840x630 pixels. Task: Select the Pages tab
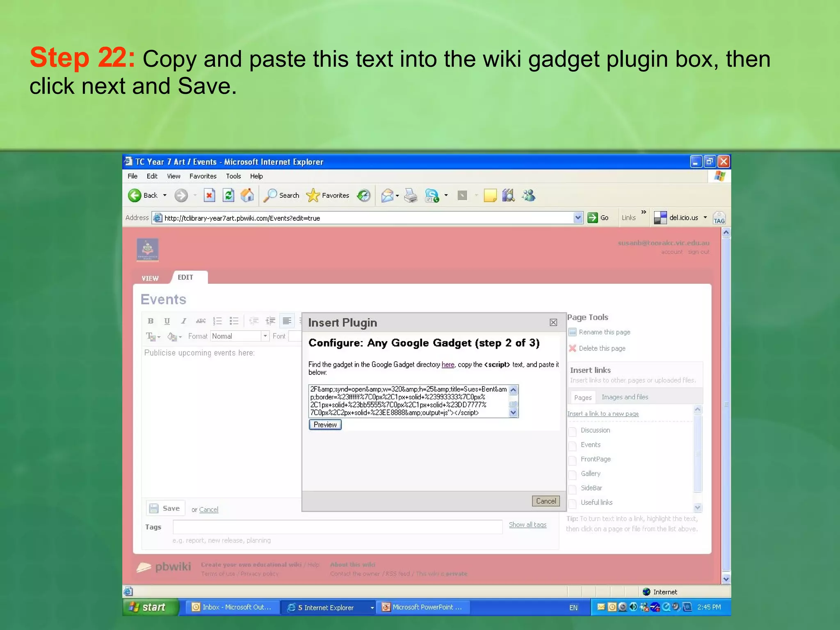pyautogui.click(x=583, y=397)
